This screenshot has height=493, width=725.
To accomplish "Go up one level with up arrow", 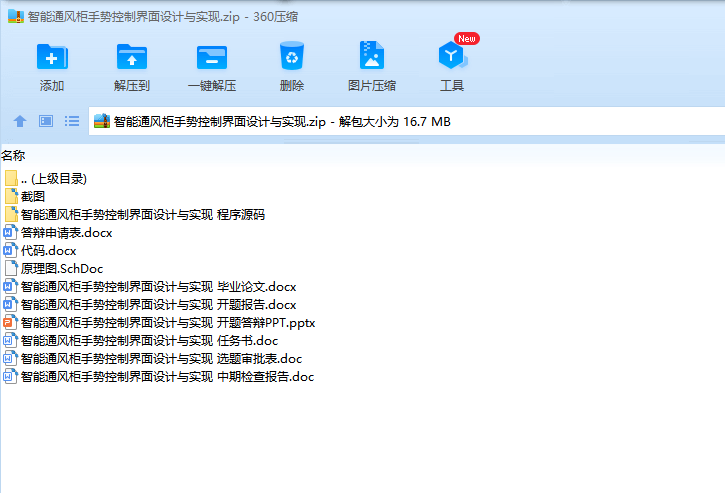I will pos(20,121).
